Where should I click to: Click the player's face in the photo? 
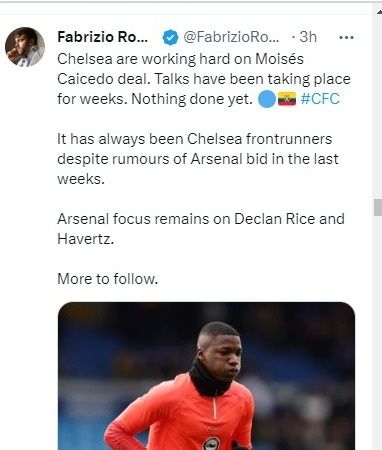tap(222, 354)
